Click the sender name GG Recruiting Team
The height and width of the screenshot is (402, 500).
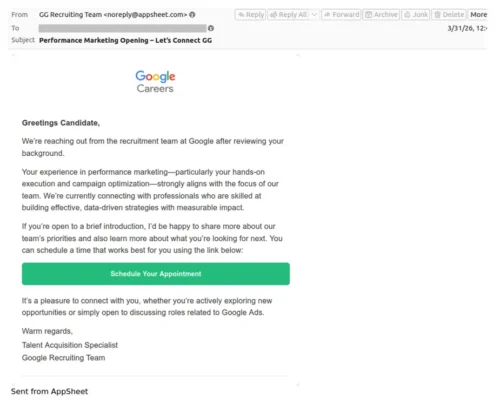tap(70, 15)
